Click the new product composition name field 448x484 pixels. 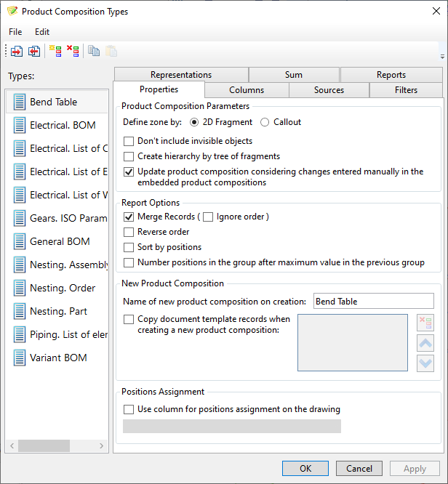click(374, 301)
